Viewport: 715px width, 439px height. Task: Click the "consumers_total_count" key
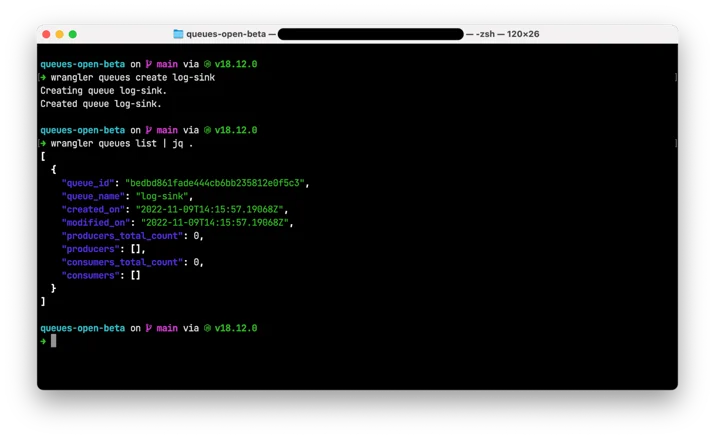click(x=122, y=263)
